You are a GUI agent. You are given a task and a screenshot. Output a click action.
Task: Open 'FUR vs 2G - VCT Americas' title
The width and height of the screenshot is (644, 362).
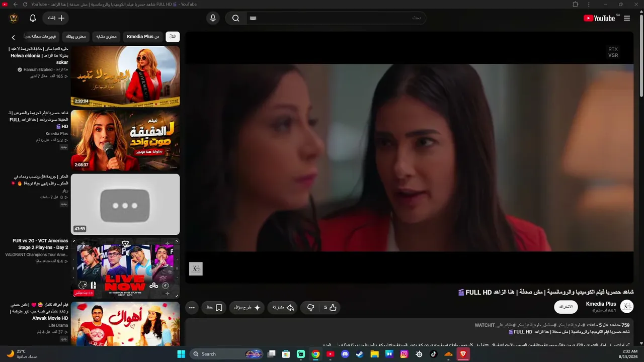(x=40, y=244)
